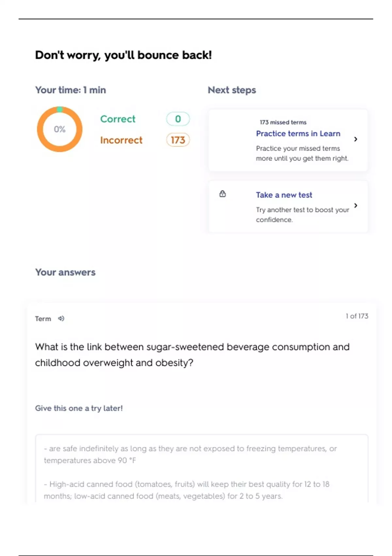Image resolution: width=392 pixels, height=556 pixels.
Task: Select the Correct label in results
Action: coord(118,119)
